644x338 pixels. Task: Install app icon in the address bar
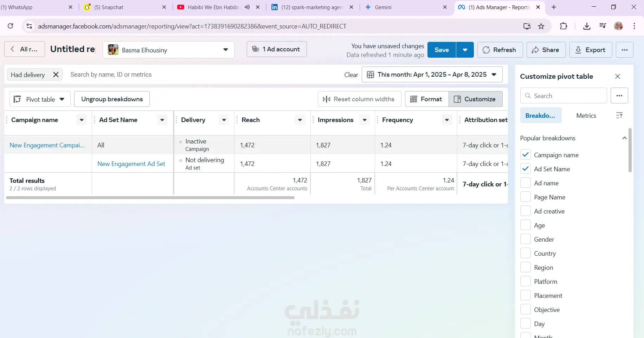pyautogui.click(x=527, y=26)
